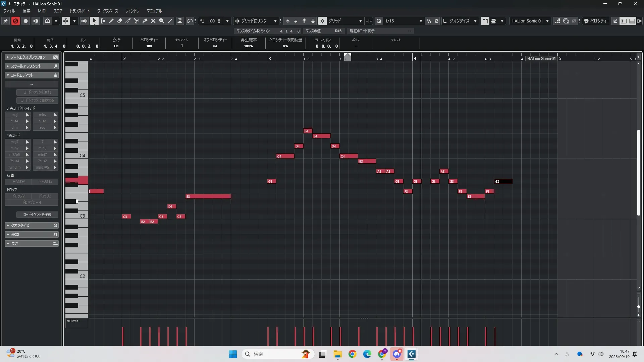Screen dimensions: 644x362
Task: Select the Trim tool
Action: click(128, 21)
